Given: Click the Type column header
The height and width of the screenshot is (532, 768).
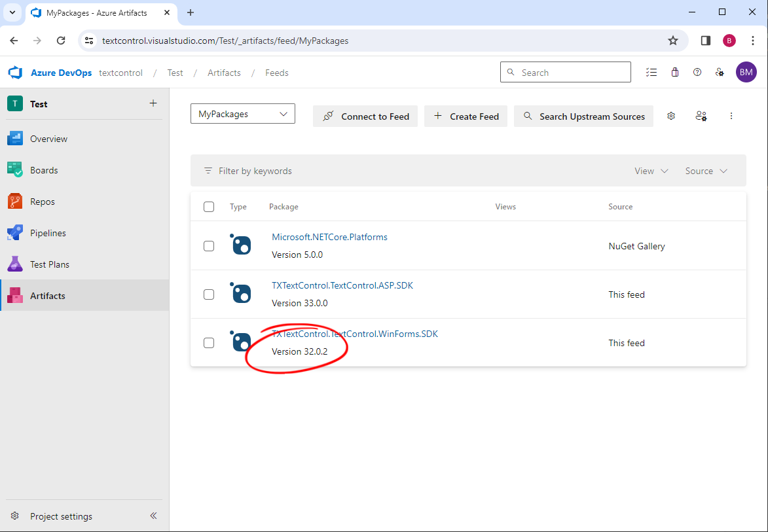Looking at the screenshot, I should [x=238, y=207].
